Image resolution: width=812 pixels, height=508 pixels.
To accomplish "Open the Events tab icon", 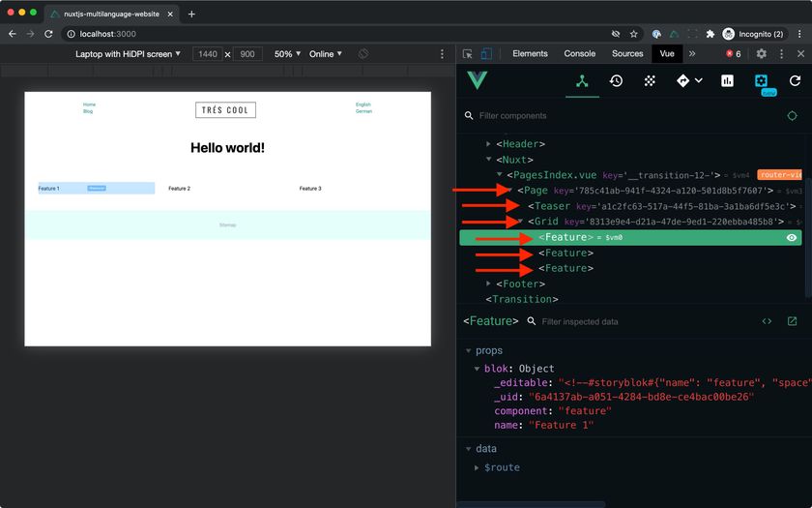I will 650,81.
